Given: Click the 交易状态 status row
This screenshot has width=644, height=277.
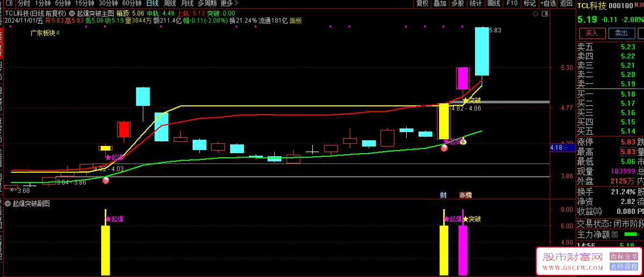Looking at the screenshot, I should pyautogui.click(x=610, y=223).
